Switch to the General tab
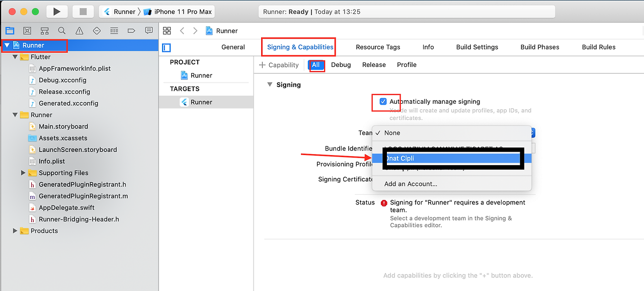 [x=233, y=47]
